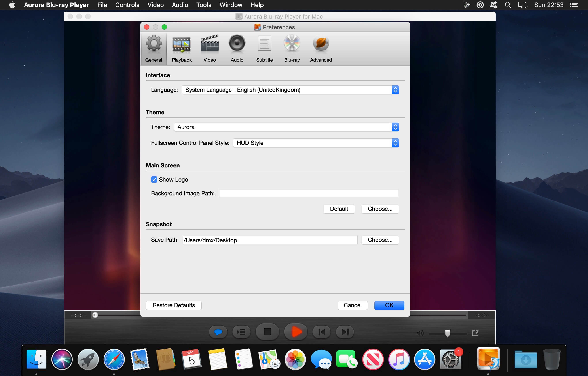The height and width of the screenshot is (376, 588).
Task: Click the volume slider handle
Action: coord(448,333)
